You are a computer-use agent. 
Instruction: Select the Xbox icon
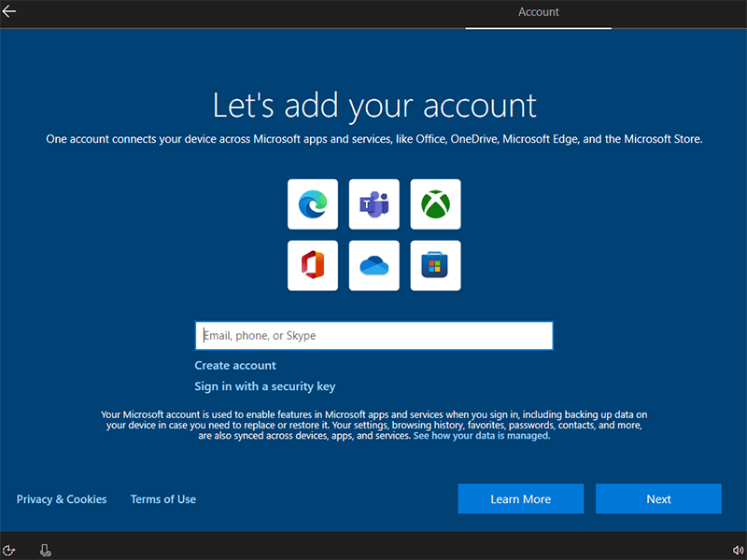[x=435, y=204]
